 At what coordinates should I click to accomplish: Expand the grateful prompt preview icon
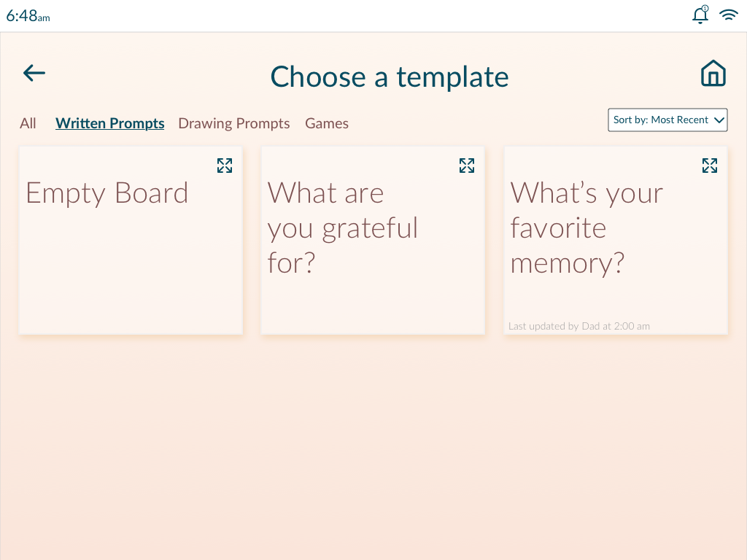467,166
